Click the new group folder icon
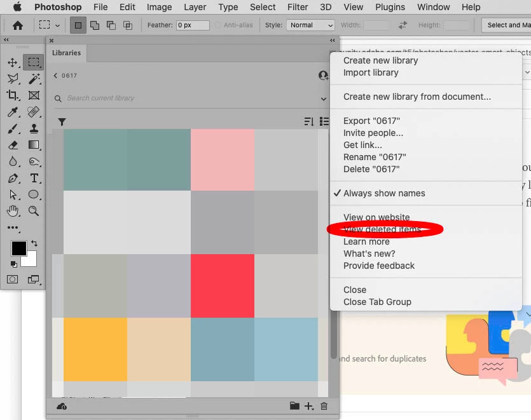This screenshot has height=420, width=531. (x=294, y=406)
